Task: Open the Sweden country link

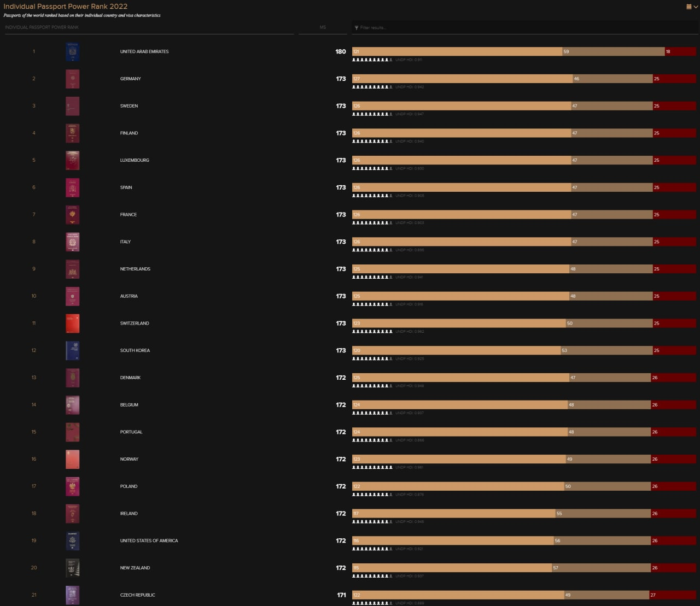Action: point(129,106)
